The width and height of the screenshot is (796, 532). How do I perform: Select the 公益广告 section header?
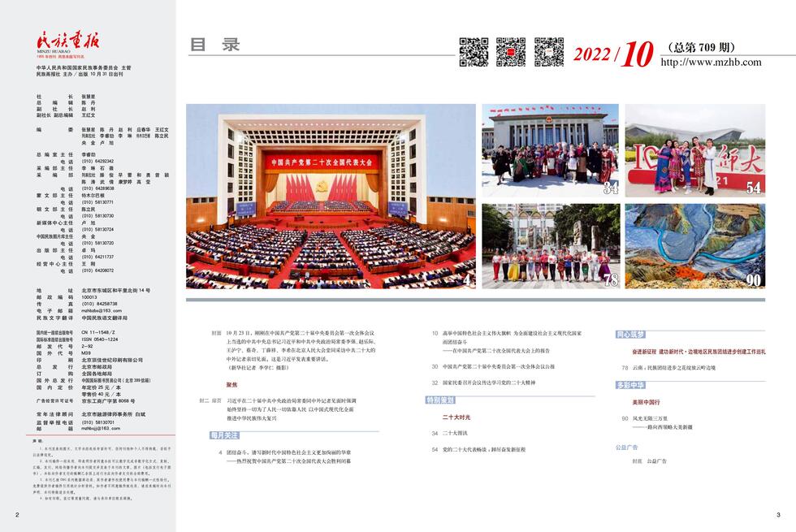626,448
